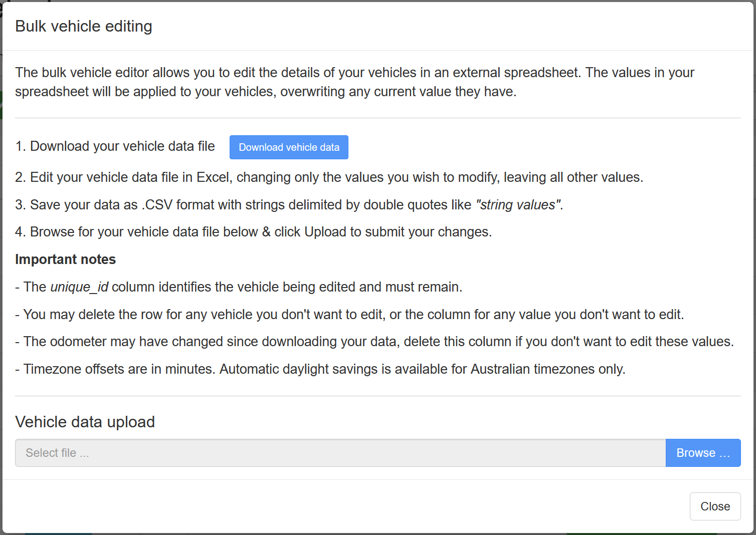Click the Important notes heading

[x=66, y=259]
